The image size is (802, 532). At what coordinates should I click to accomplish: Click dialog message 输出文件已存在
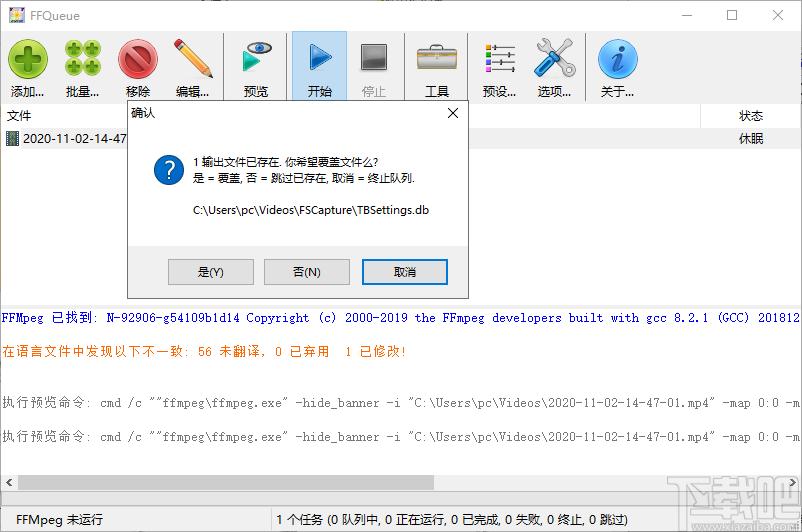285,162
